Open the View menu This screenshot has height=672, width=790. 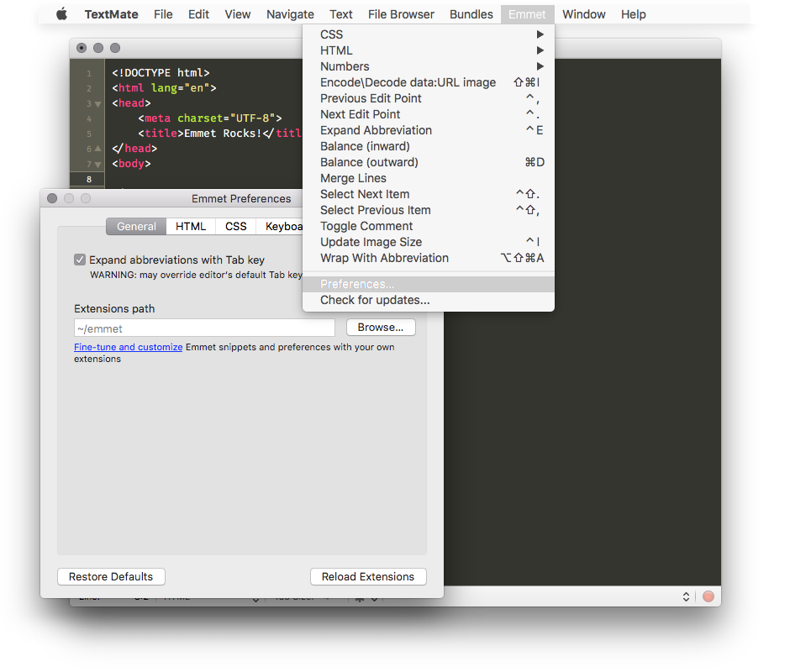click(x=237, y=14)
